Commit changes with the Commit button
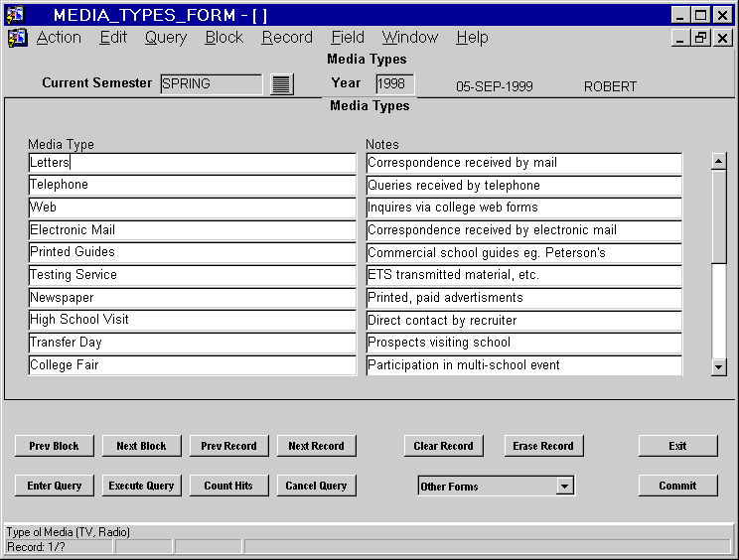The image size is (739, 560). (677, 486)
